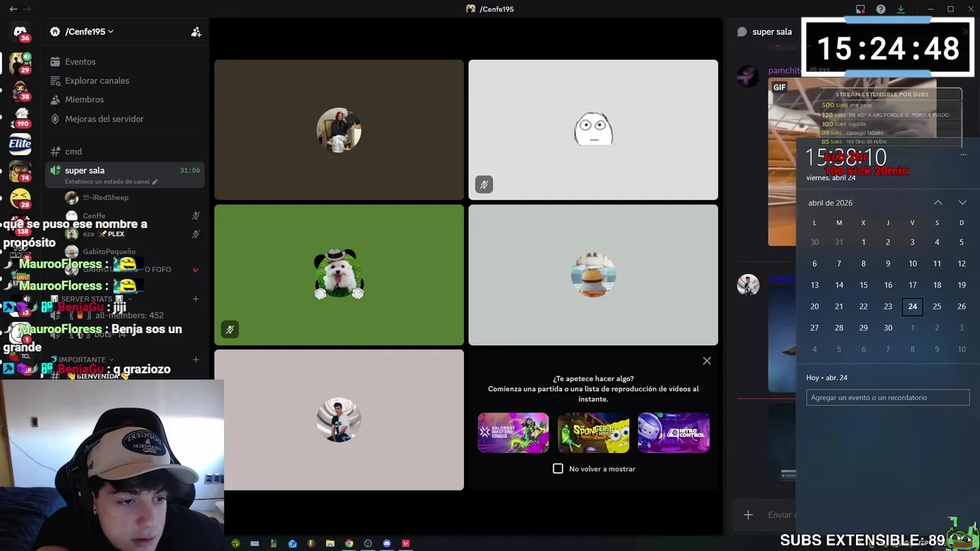The width and height of the screenshot is (980, 551).
Task: Add channel to SERVER STATS category plus
Action: click(196, 298)
